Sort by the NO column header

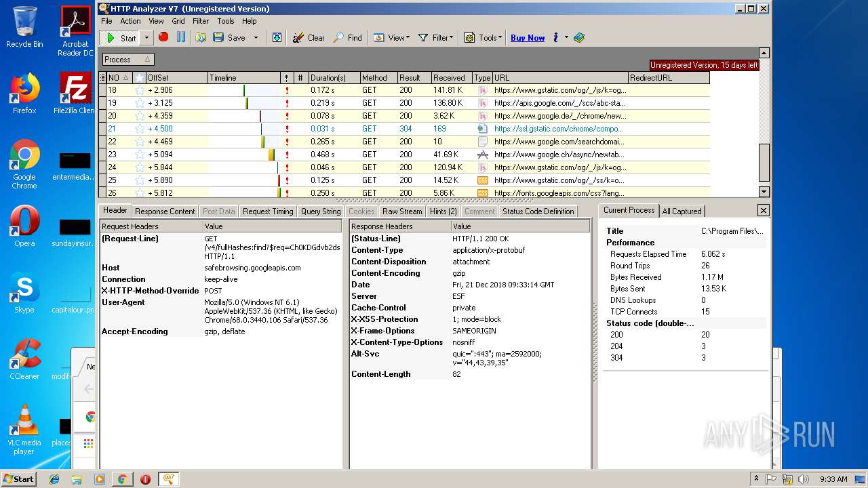[x=119, y=78]
